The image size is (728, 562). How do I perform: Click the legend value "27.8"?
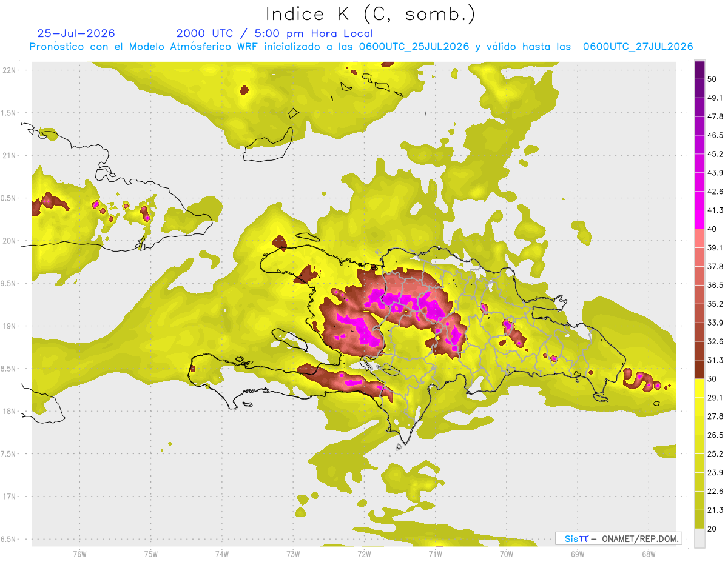715,416
